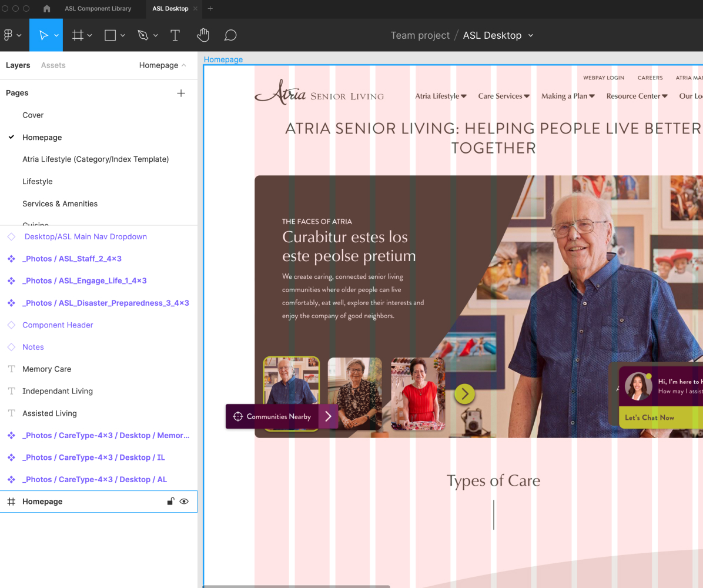Viewport: 703px width, 588px height.
Task: Open the Lifestyle page
Action: point(37,181)
